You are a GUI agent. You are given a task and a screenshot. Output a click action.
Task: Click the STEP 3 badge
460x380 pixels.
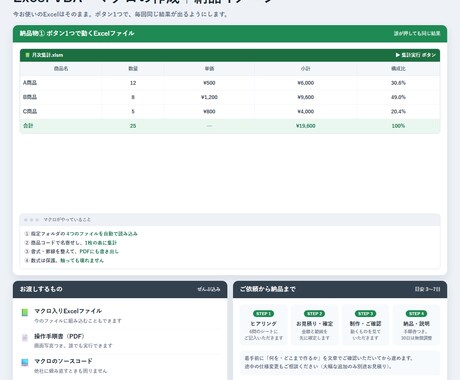pyautogui.click(x=365, y=314)
